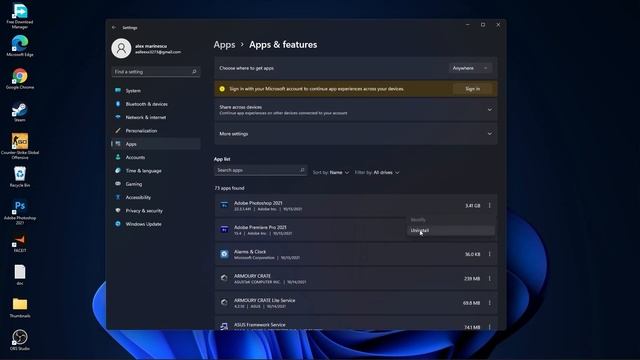The image size is (640, 360).
Task: Choose Uninstall in the context menu
Action: click(x=451, y=231)
